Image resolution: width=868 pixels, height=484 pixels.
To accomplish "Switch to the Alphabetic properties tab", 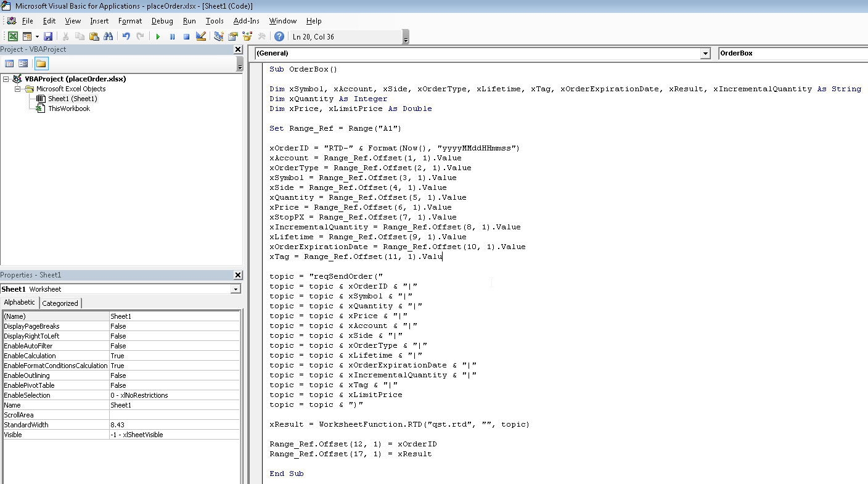I will pyautogui.click(x=20, y=302).
